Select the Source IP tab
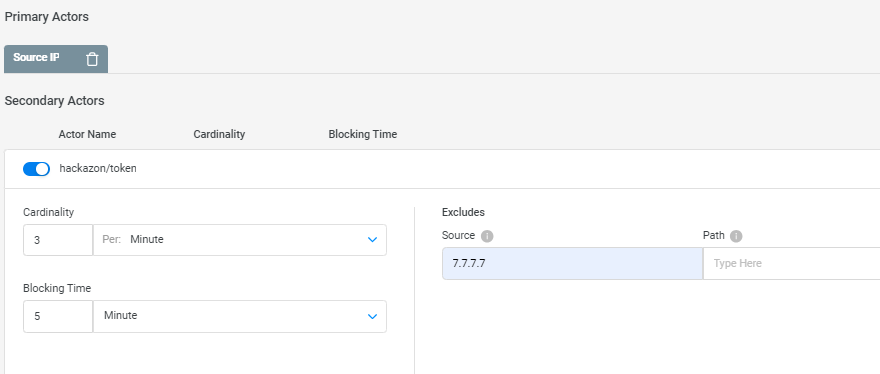This screenshot has height=374, width=880. click(36, 58)
